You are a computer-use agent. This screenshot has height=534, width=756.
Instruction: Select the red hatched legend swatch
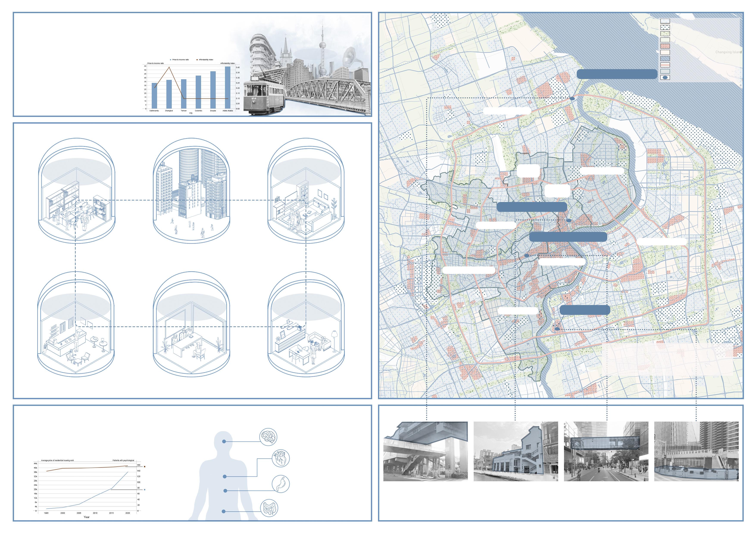point(665,46)
